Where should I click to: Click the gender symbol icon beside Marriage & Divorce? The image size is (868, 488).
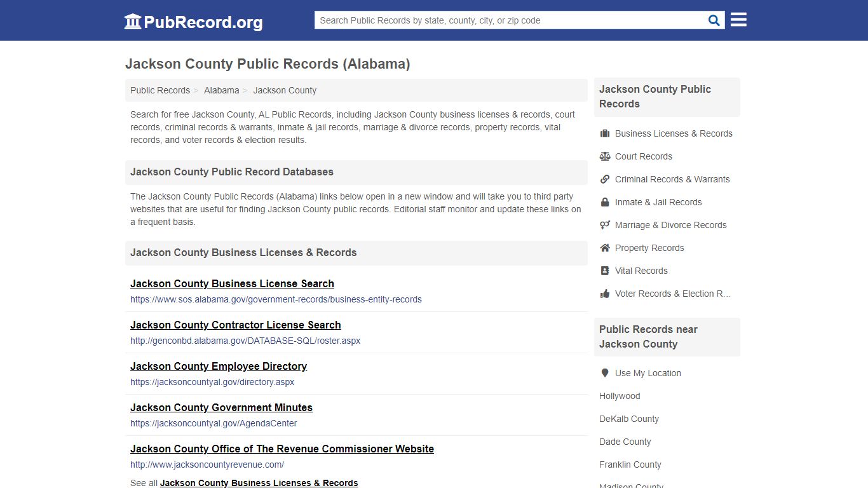coord(605,225)
